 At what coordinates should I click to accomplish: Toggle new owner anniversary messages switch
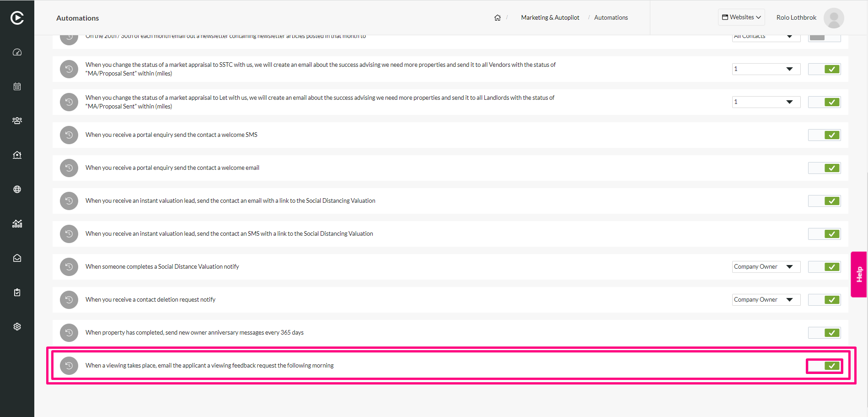coord(824,333)
